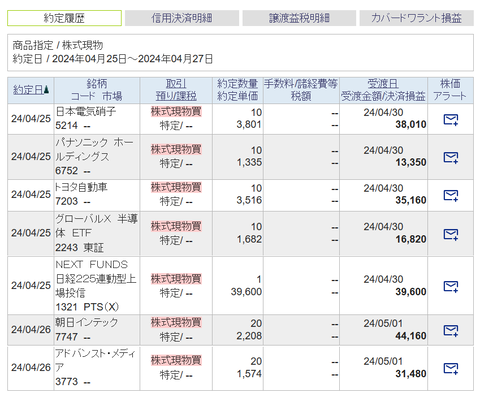
Task: Click the 約定日 sort arrow
Action: point(46,90)
